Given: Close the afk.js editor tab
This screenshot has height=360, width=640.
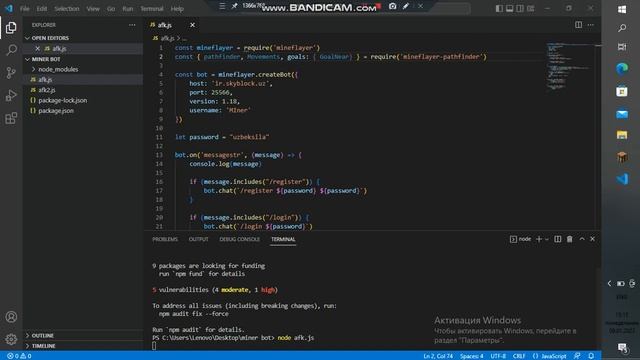Looking at the screenshot, I should [x=192, y=25].
